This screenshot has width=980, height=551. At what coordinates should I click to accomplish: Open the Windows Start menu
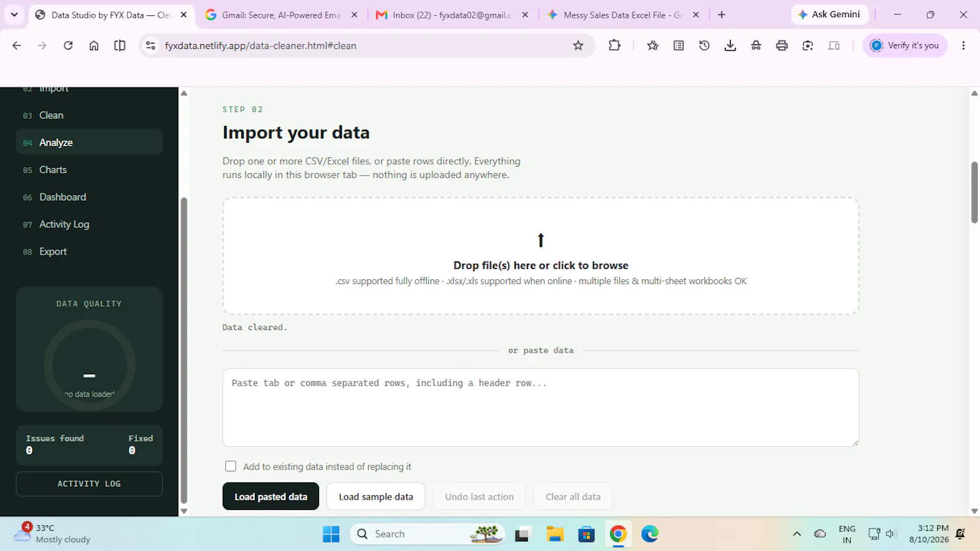331,534
